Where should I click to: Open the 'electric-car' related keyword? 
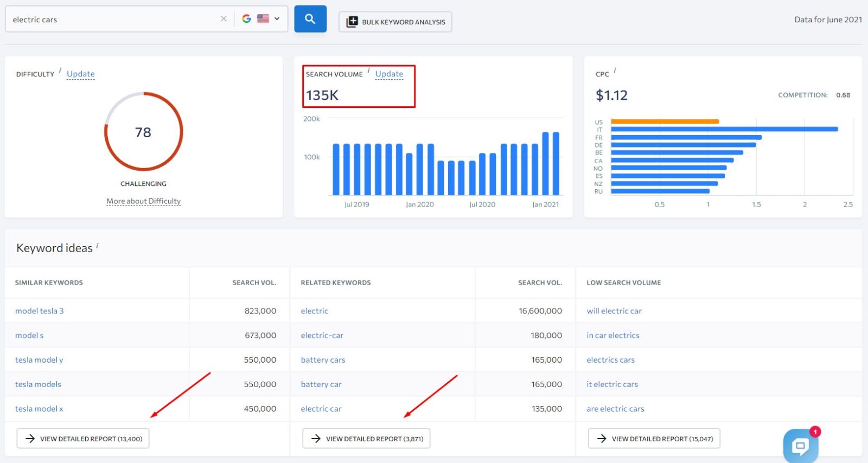[322, 336]
